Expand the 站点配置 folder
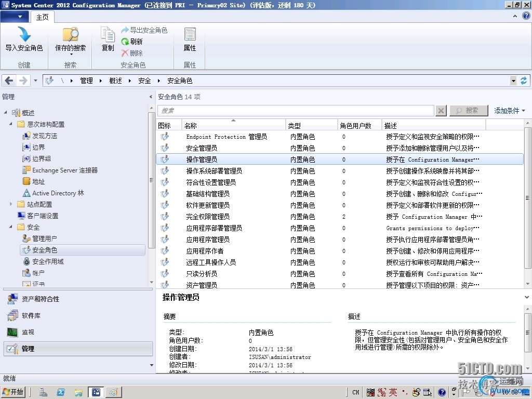532x399 pixels. (x=11, y=204)
